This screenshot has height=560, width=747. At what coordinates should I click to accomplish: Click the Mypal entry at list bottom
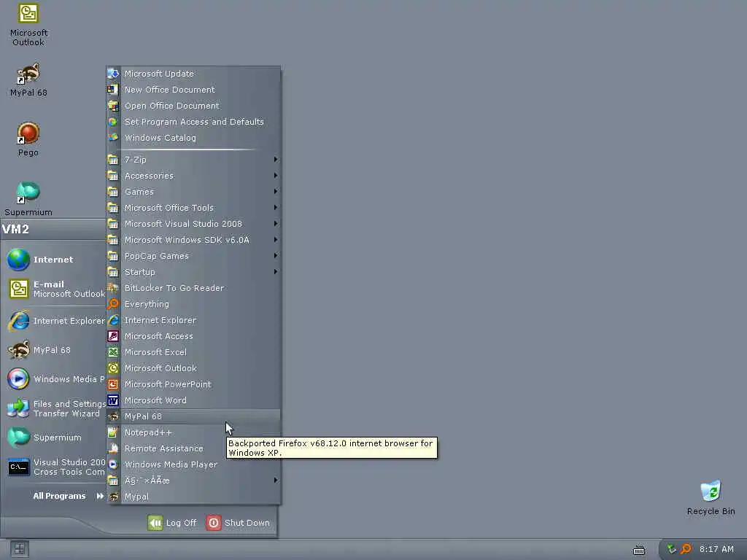point(193,497)
